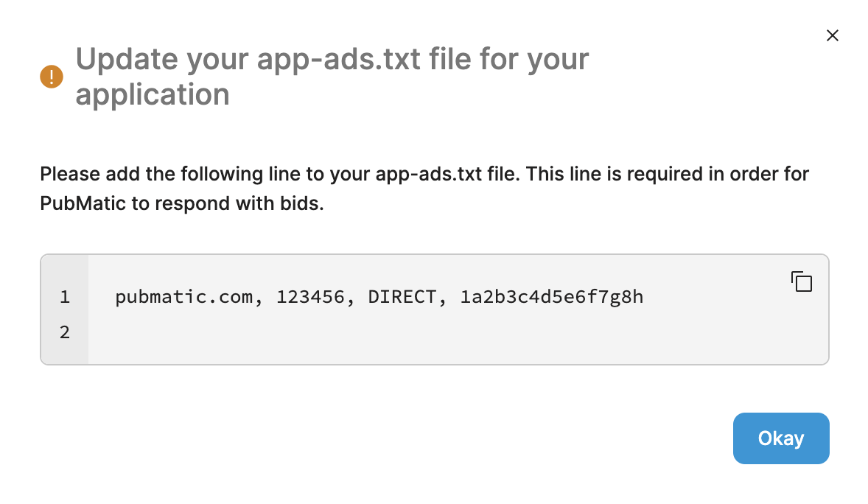
Task: Select the pubmatic.com code line
Action: pyautogui.click(x=378, y=296)
